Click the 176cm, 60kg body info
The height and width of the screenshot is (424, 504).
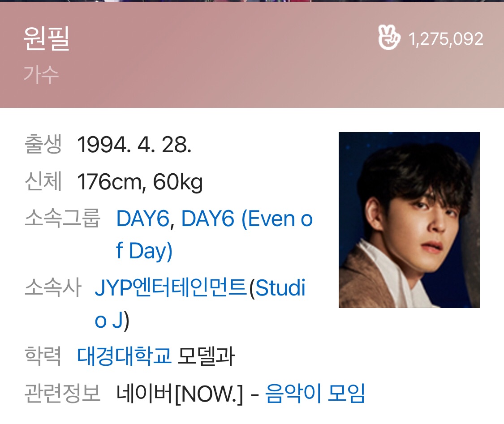pos(140,182)
